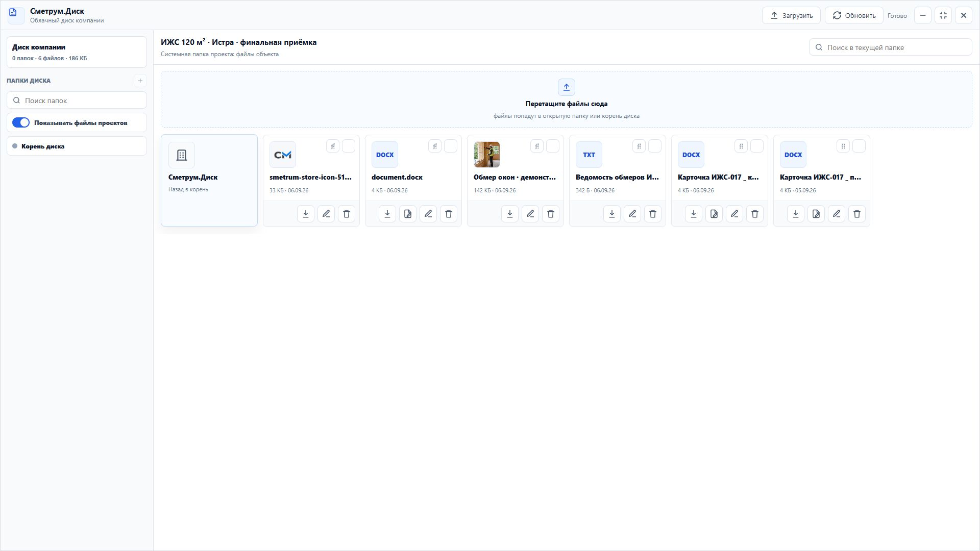
Task: Go back via Сметрум.Диск Назад в корень card
Action: point(209,180)
